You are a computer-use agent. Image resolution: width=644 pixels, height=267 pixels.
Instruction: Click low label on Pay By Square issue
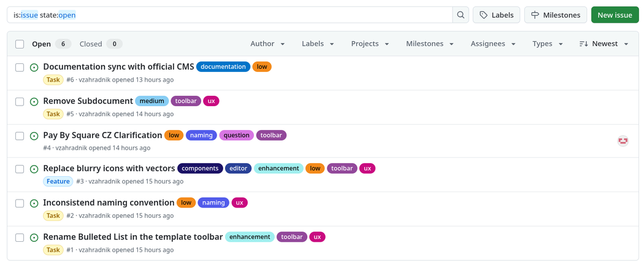click(174, 135)
